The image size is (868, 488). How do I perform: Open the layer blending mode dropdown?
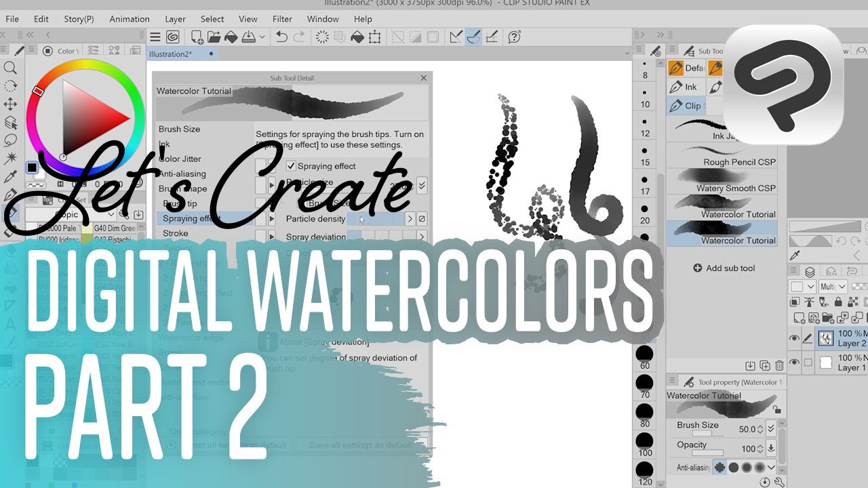click(x=833, y=287)
